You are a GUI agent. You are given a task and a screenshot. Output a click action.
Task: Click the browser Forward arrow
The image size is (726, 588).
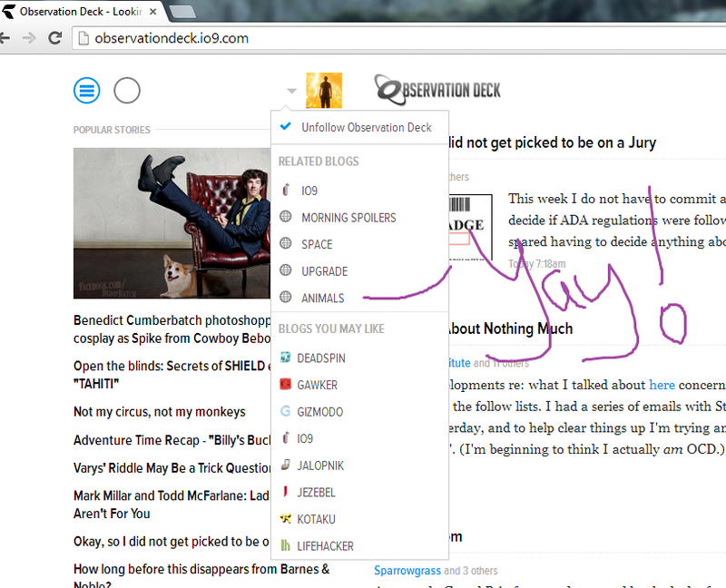click(29, 37)
